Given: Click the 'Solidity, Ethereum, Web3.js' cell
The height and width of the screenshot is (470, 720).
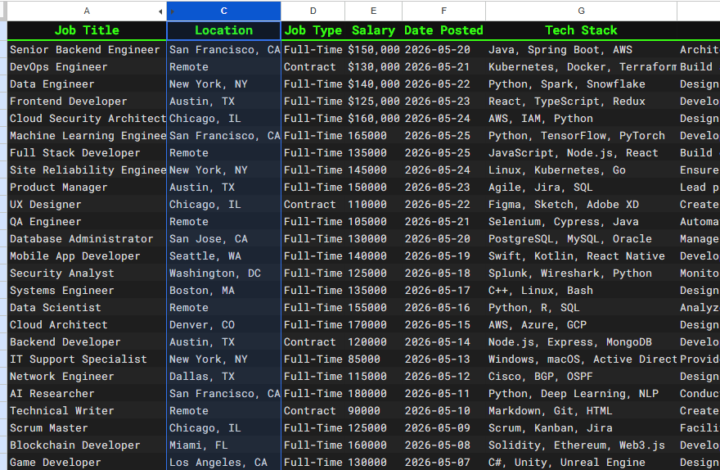Looking at the screenshot, I should (581, 446).
